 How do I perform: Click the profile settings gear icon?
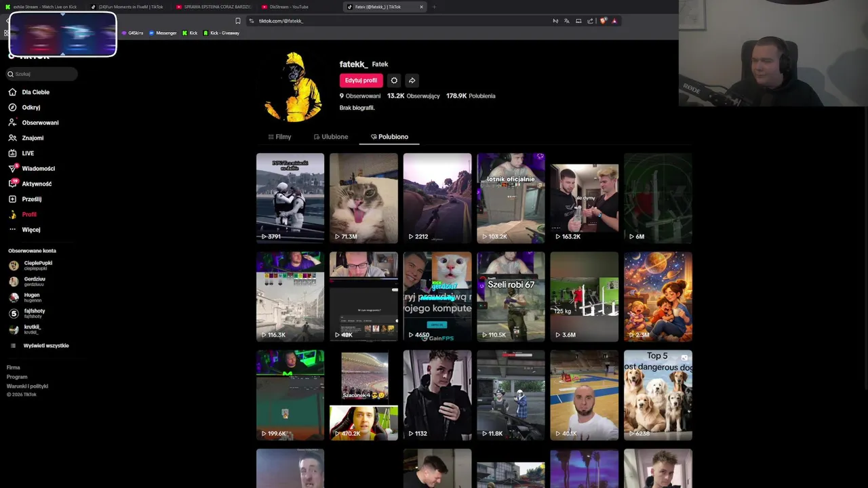(394, 80)
